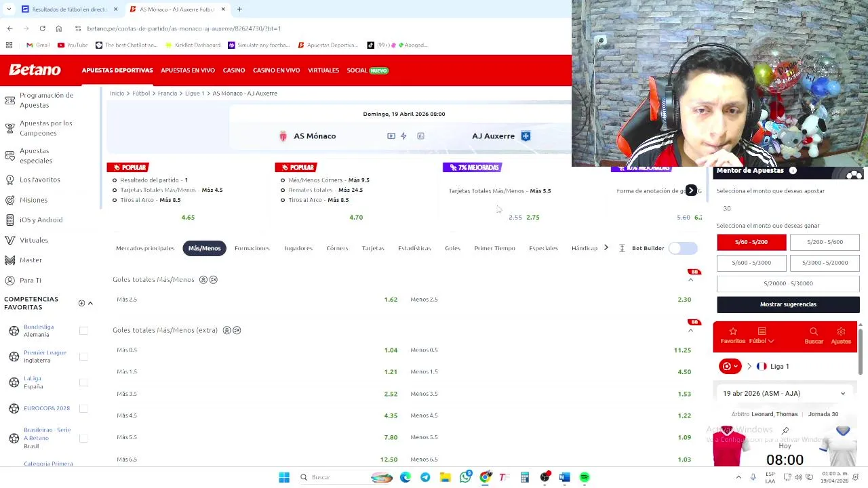This screenshot has height=488, width=868.
Task: Open the Chrome apps grid icon
Action: tap(9, 45)
